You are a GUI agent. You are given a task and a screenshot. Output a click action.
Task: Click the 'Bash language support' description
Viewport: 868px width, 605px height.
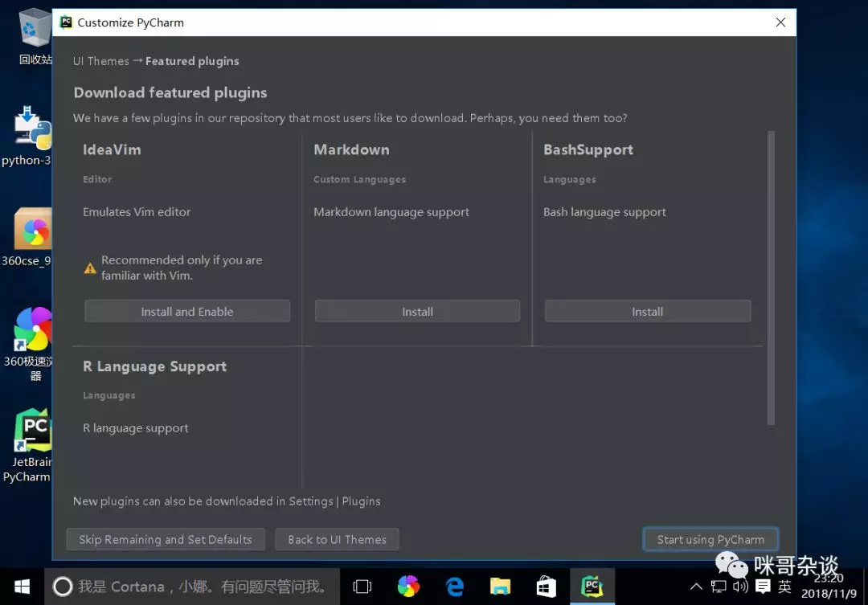pyautogui.click(x=604, y=212)
